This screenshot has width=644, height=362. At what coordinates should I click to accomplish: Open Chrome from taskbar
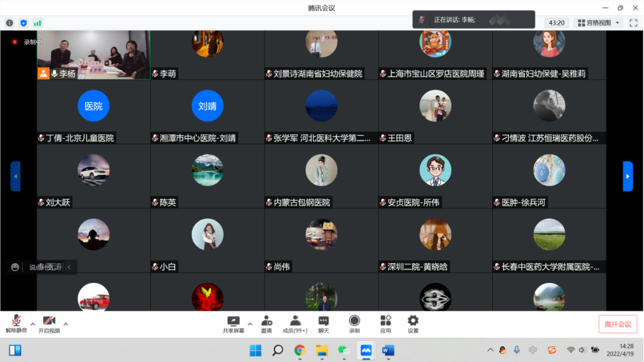(300, 350)
